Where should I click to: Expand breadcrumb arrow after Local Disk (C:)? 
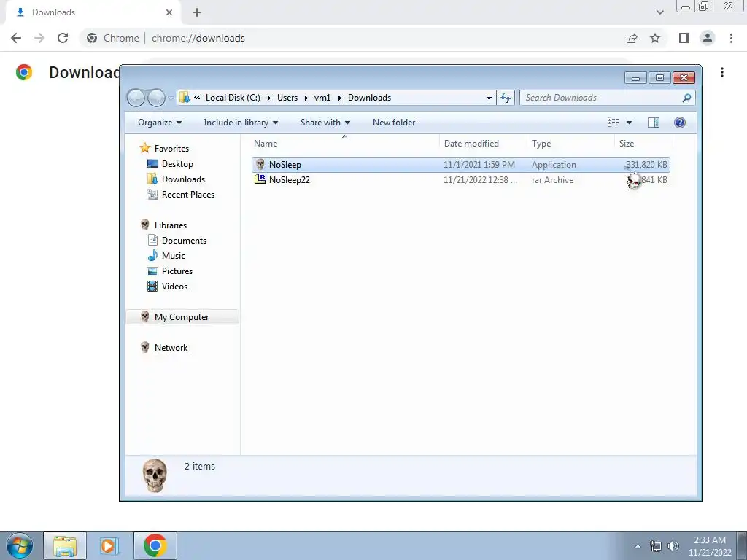(x=268, y=98)
